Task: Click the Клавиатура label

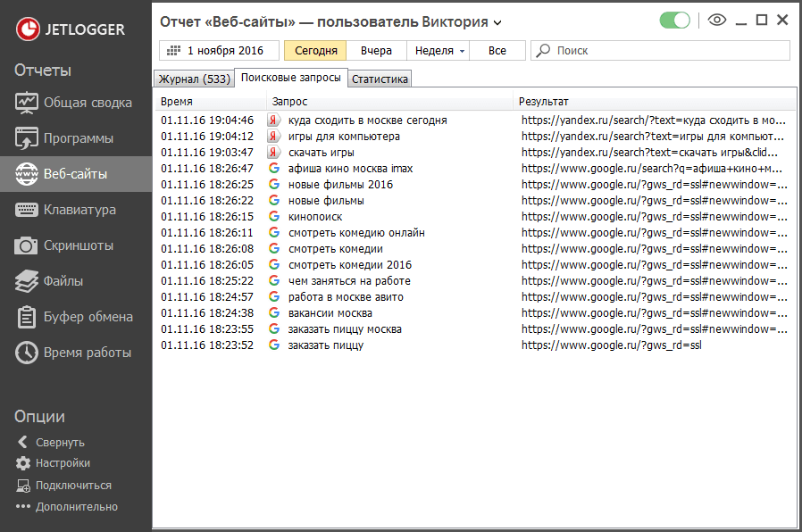Action: 79,210
